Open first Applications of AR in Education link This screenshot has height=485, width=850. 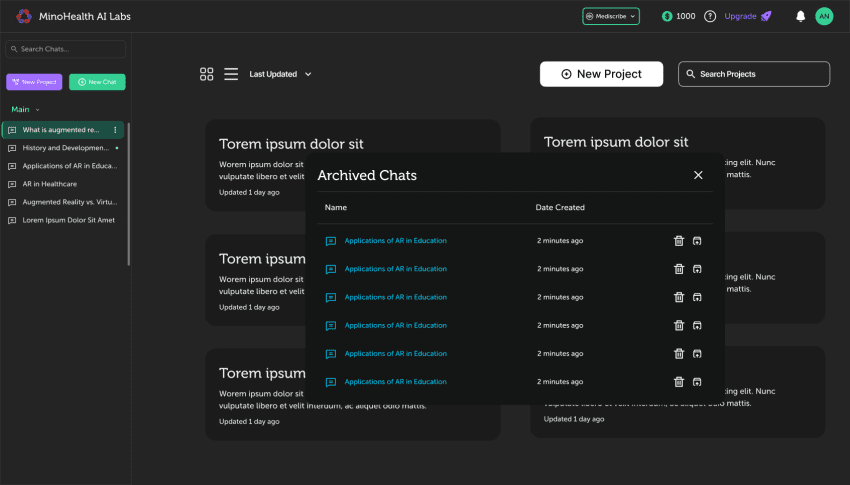[395, 241]
